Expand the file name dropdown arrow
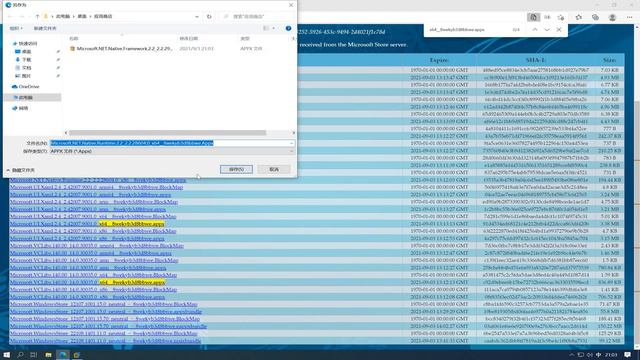This screenshot has width=640, height=360. (x=291, y=143)
